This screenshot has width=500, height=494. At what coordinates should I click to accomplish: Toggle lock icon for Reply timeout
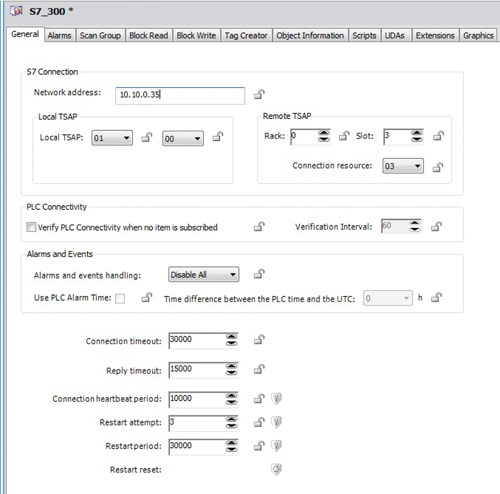(259, 369)
